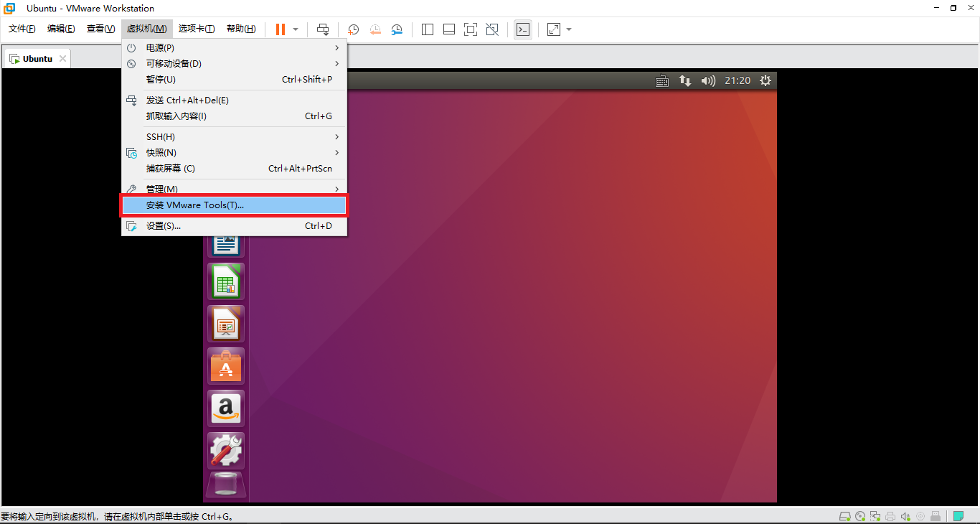Open dropdown arrow next to pause button
This screenshot has height=524, width=980.
(x=296, y=29)
